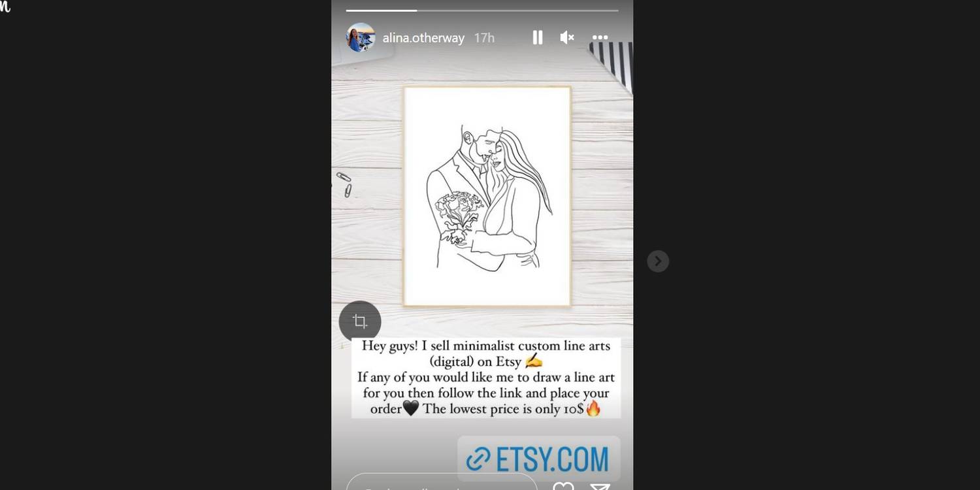The height and width of the screenshot is (490, 980).
Task: Open alina.otherway profile picture avatar
Action: coord(361,37)
